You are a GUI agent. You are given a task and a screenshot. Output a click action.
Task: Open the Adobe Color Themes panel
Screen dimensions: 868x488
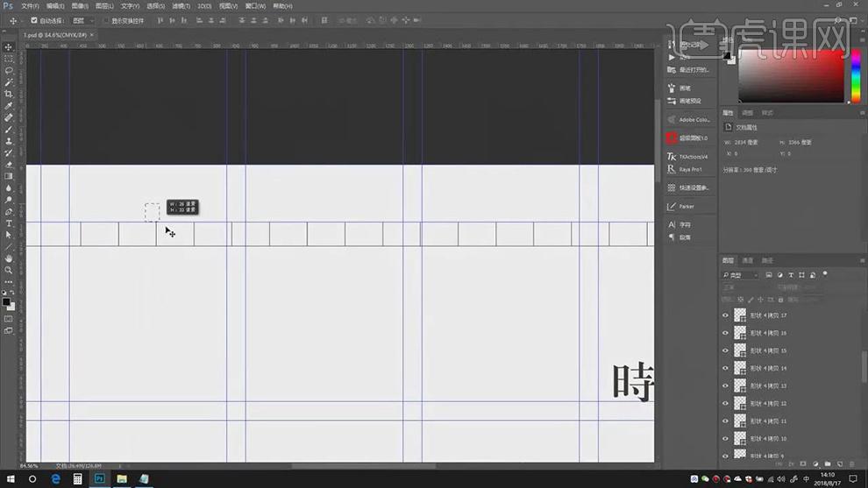click(688, 119)
